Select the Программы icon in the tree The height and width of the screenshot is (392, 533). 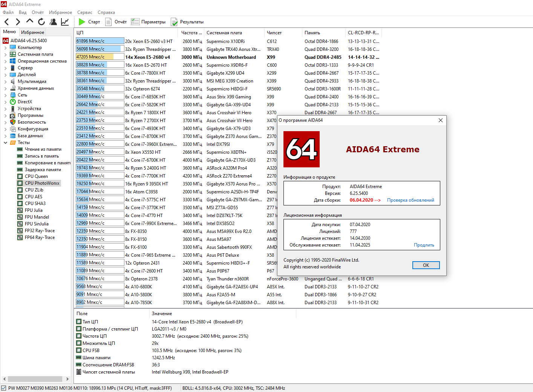coord(13,115)
